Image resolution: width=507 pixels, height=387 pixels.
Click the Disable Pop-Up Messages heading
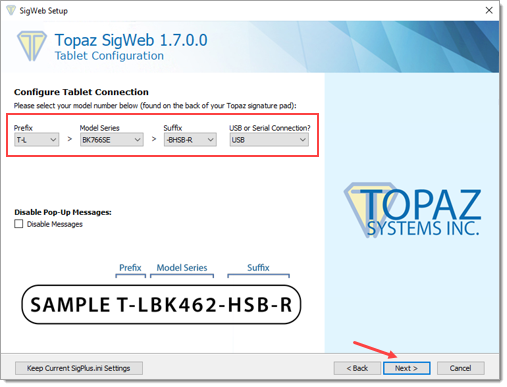tap(63, 212)
